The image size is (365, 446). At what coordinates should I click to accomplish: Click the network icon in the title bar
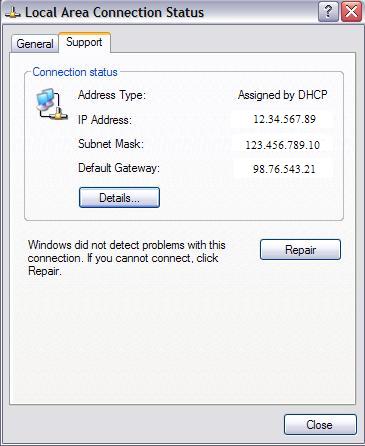pos(13,13)
